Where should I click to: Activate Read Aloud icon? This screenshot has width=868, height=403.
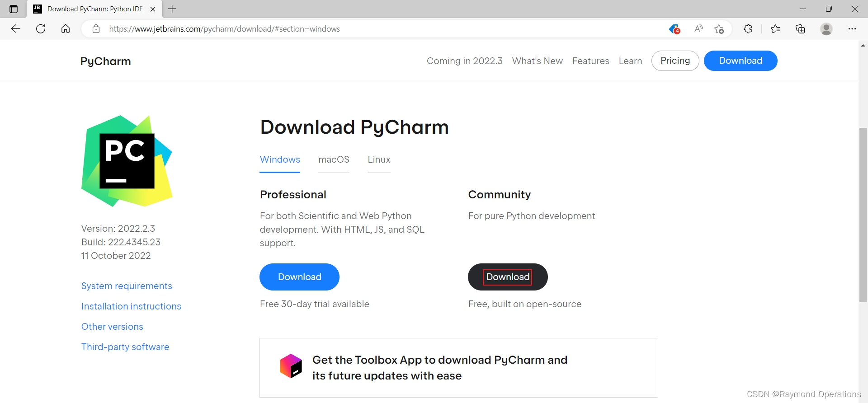[x=698, y=29]
